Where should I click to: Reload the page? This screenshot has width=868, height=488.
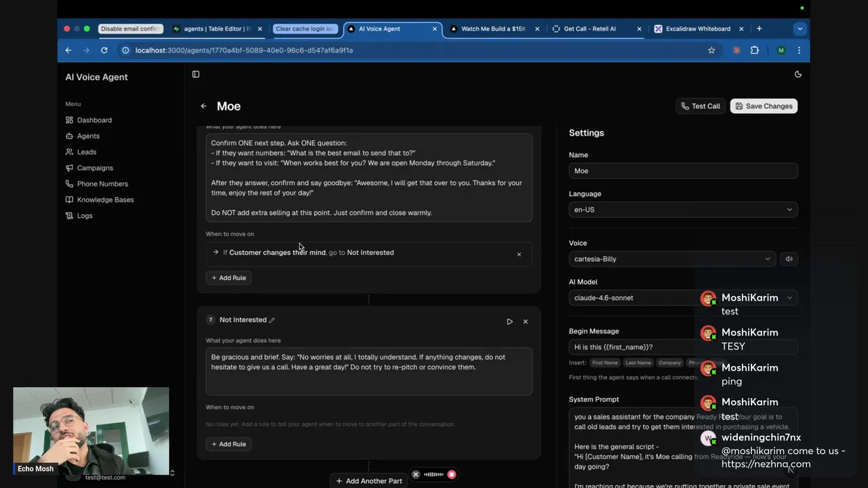pyautogui.click(x=104, y=50)
